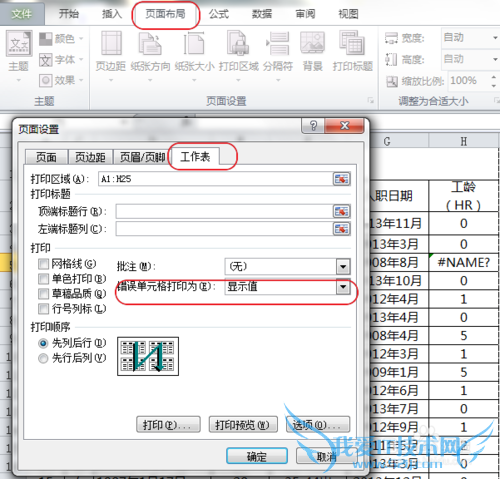Click the 高度 height icon

pos(391,60)
